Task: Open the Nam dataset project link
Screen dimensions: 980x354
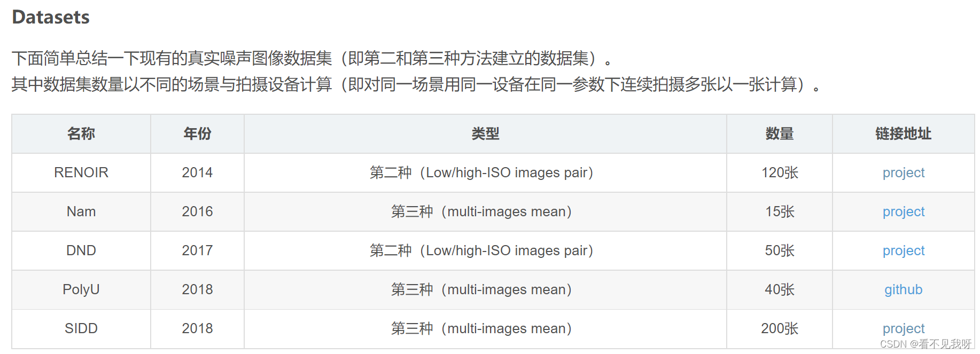Action: coord(903,211)
